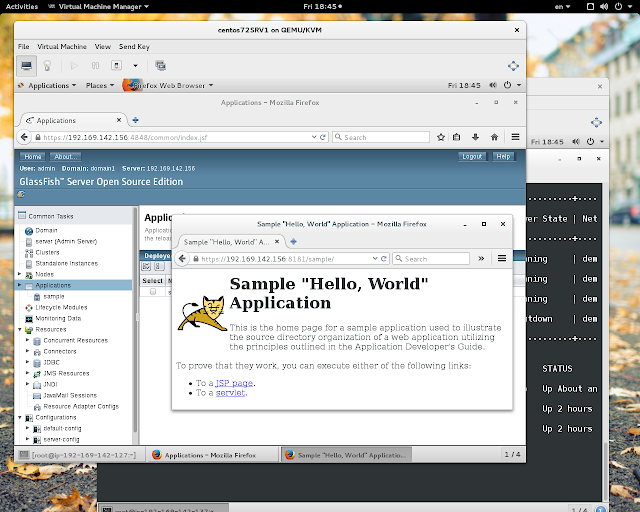The height and width of the screenshot is (512, 640).
Task: Switch to Applications - Mozilla Firefox taskbar entry
Action: pos(212,455)
